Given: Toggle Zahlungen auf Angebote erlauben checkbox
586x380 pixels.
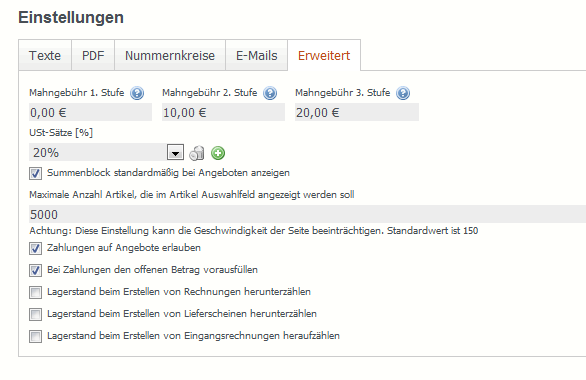Looking at the screenshot, I should coord(36,248).
